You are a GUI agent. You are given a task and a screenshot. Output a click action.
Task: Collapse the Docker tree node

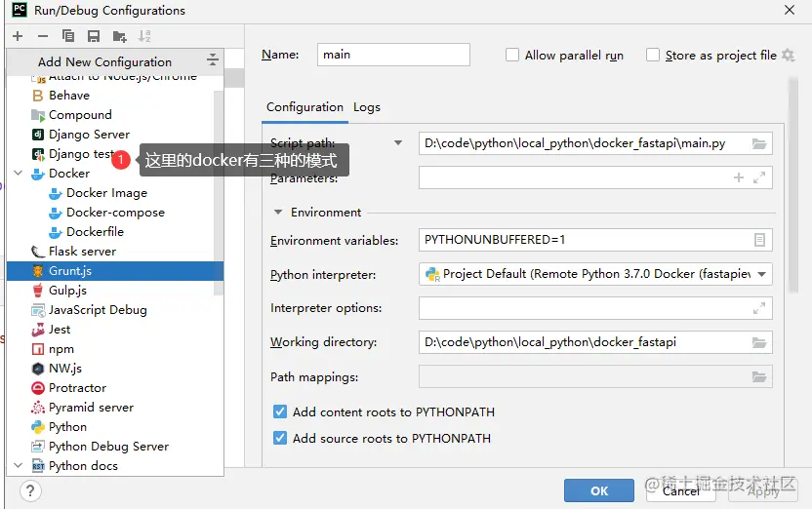(19, 174)
